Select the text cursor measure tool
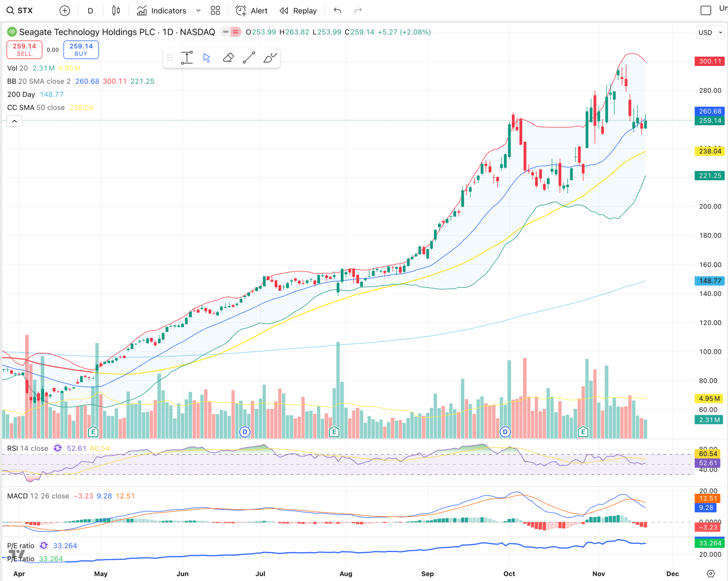Image resolution: width=728 pixels, height=581 pixels. pyautogui.click(x=187, y=58)
